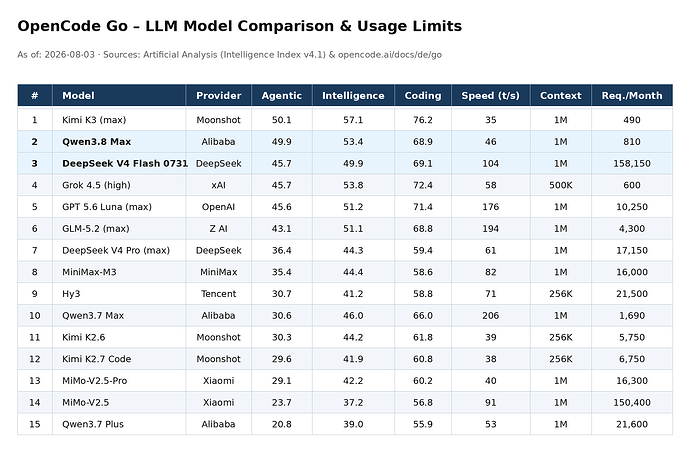Click MiMo-V2.5 coding score 56.8
Image resolution: width=690 pixels, height=451 pixels.
pos(422,402)
